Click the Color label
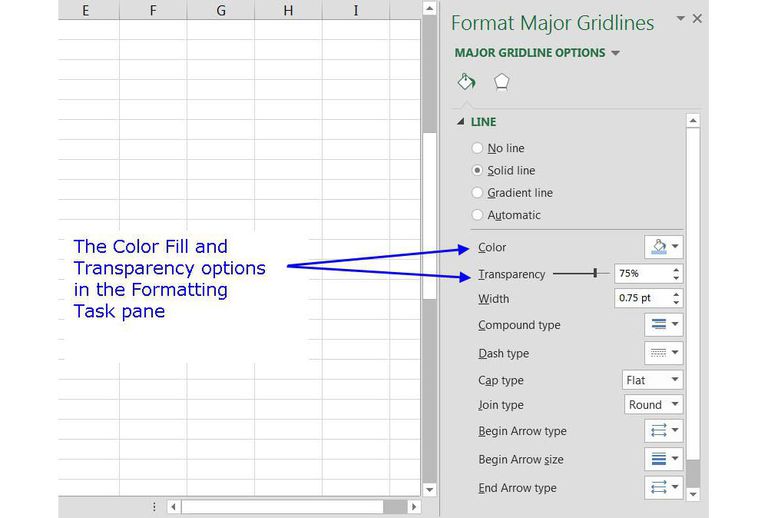Image resolution: width=768 pixels, height=518 pixels. coord(492,247)
